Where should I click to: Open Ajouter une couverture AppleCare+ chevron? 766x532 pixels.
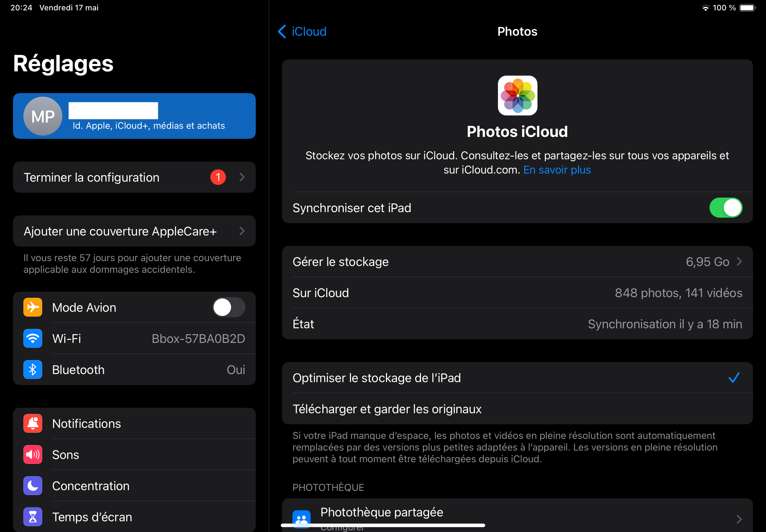(x=242, y=231)
